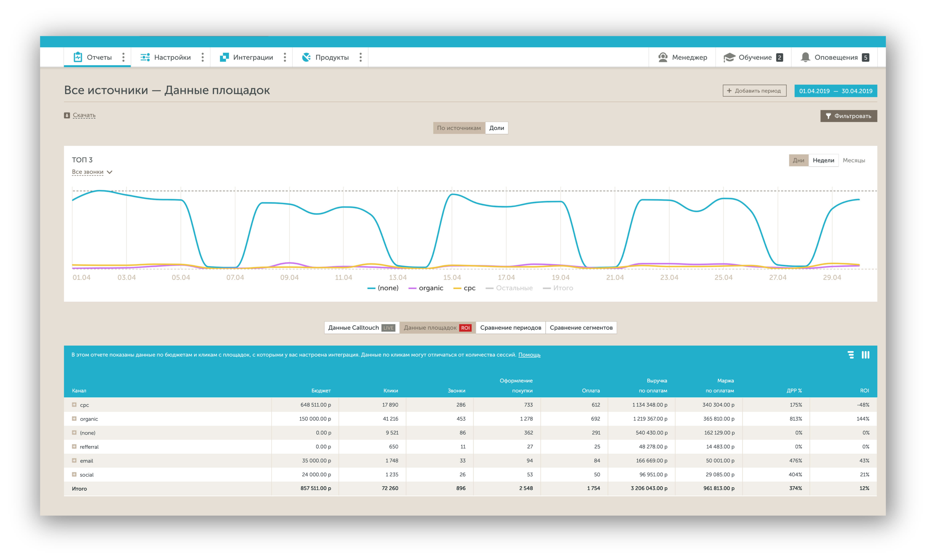Expand the organic channel row
Image resolution: width=930 pixels, height=560 pixels.
pyautogui.click(x=74, y=419)
